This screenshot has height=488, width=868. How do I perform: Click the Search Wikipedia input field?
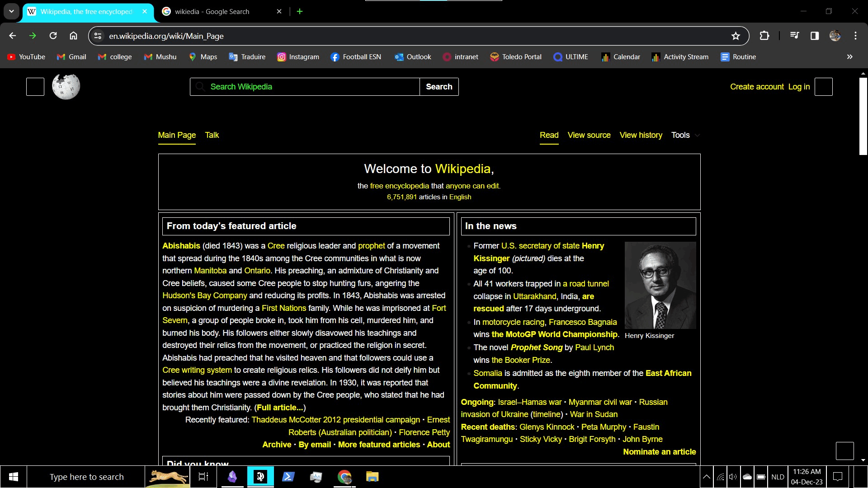(x=305, y=87)
